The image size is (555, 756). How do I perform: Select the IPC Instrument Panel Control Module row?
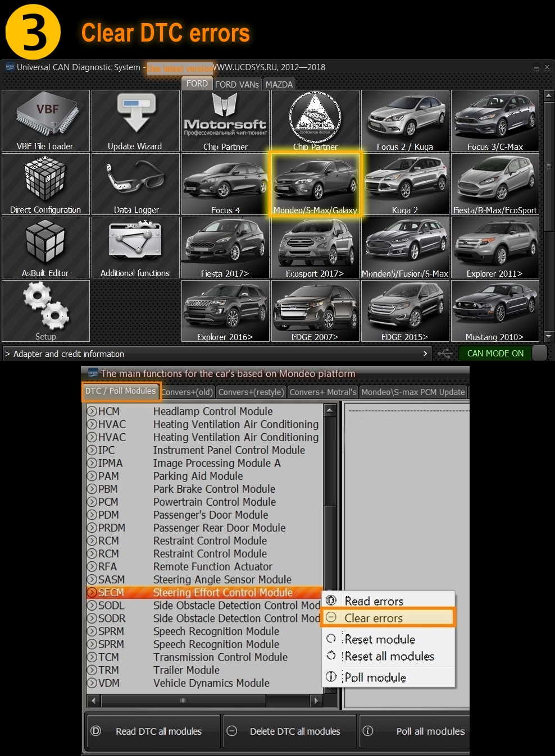click(x=205, y=450)
